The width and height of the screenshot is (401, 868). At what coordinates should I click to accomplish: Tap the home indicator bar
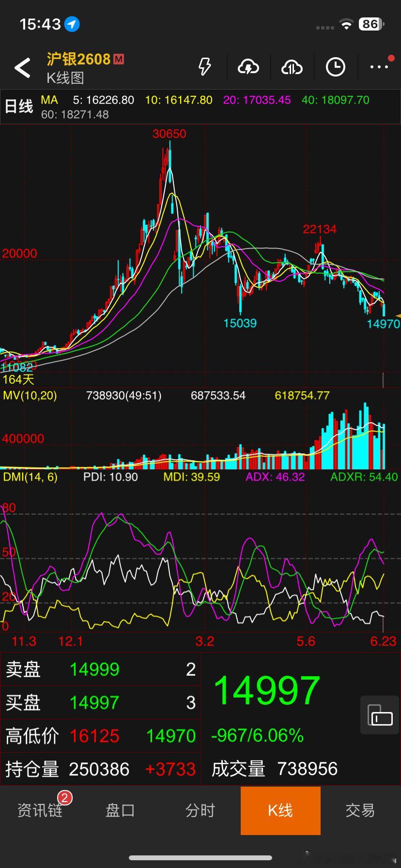point(200,858)
